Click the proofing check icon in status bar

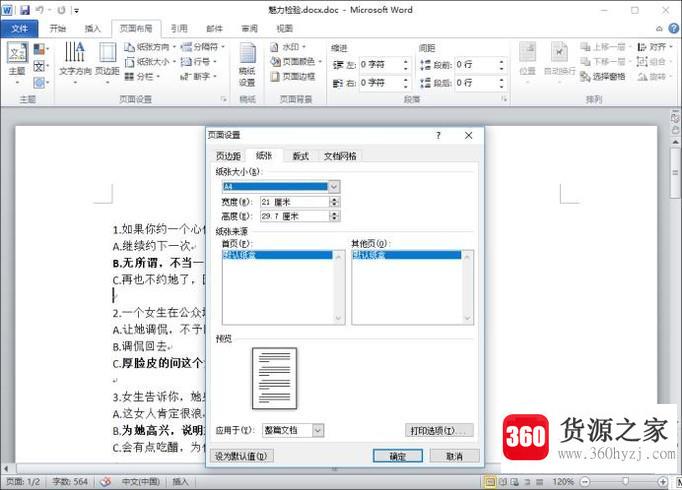[105, 482]
